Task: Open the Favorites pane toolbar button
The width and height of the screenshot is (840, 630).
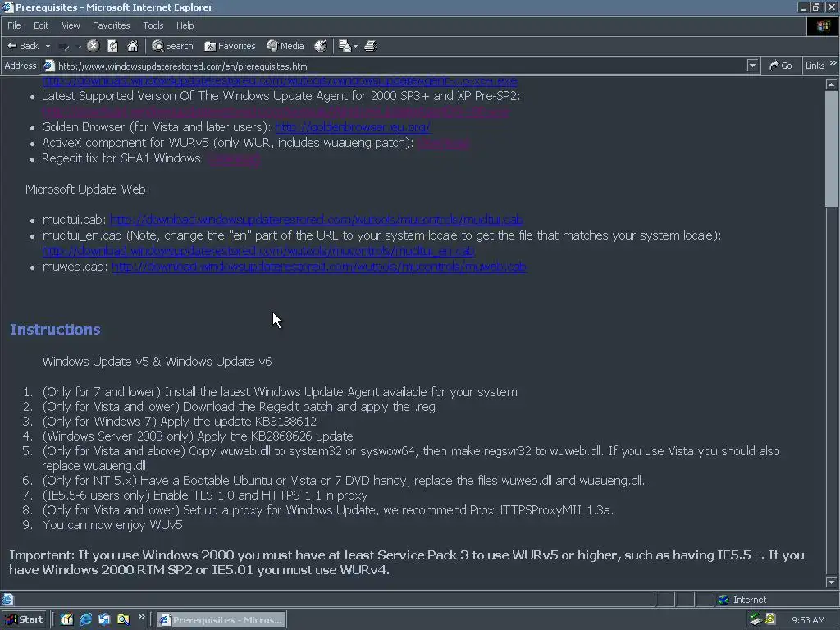Action: coord(230,46)
